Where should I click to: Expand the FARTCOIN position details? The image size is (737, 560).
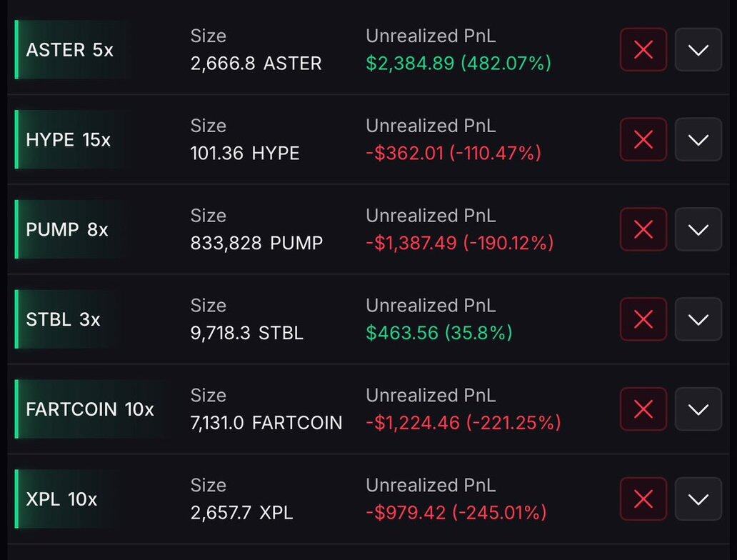pos(698,409)
